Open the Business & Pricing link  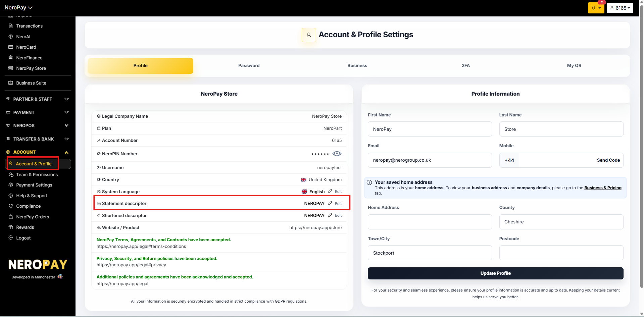[603, 188]
